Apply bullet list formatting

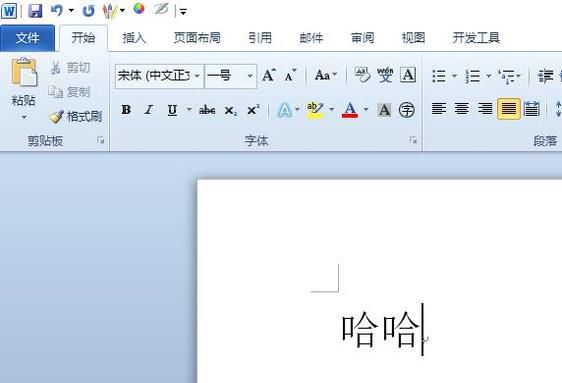(x=439, y=76)
